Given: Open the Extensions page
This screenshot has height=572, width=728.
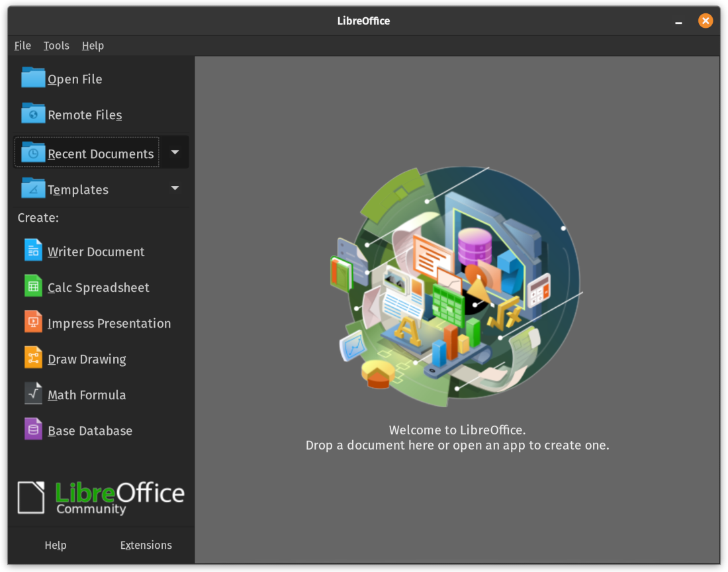Looking at the screenshot, I should [146, 545].
